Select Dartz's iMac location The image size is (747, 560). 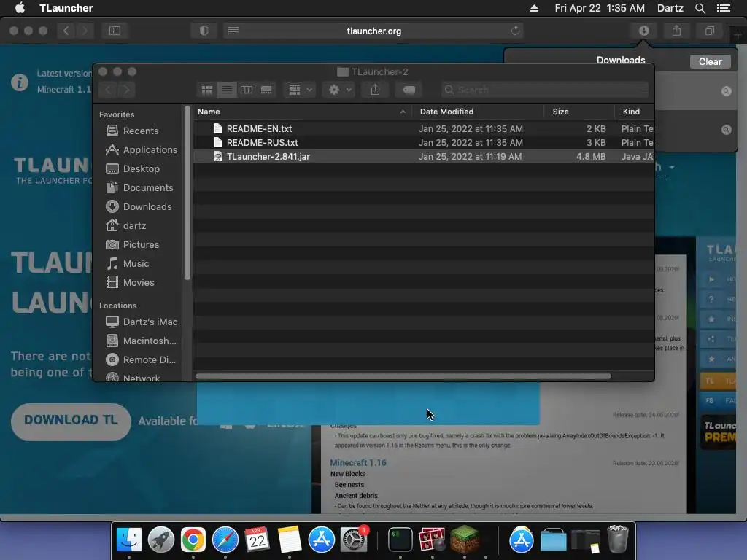click(142, 322)
